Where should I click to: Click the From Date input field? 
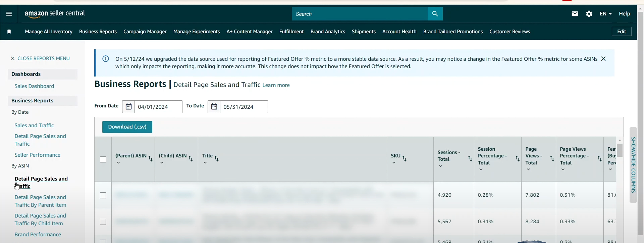tap(158, 107)
